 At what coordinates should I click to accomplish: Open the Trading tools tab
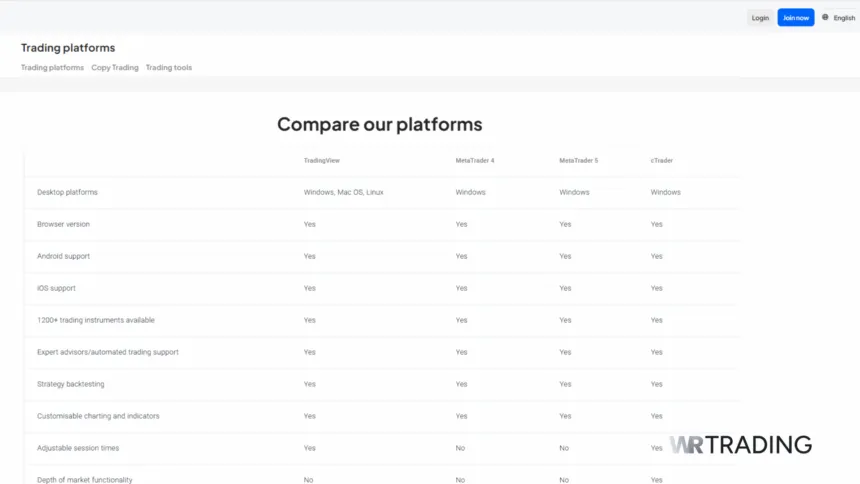[x=169, y=67]
